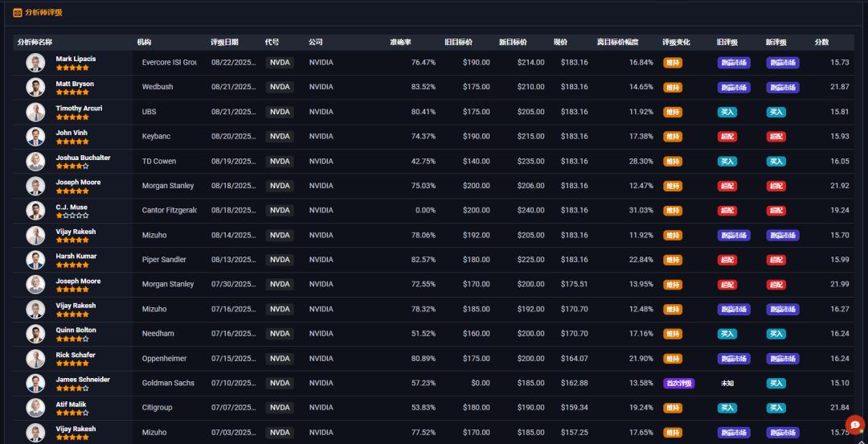
Task: Click the purple 首次评级 badge for James Schneider
Action: (678, 384)
